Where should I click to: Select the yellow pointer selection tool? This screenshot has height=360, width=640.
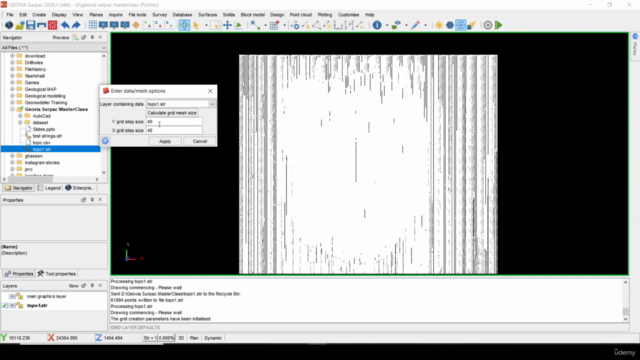click(x=196, y=25)
